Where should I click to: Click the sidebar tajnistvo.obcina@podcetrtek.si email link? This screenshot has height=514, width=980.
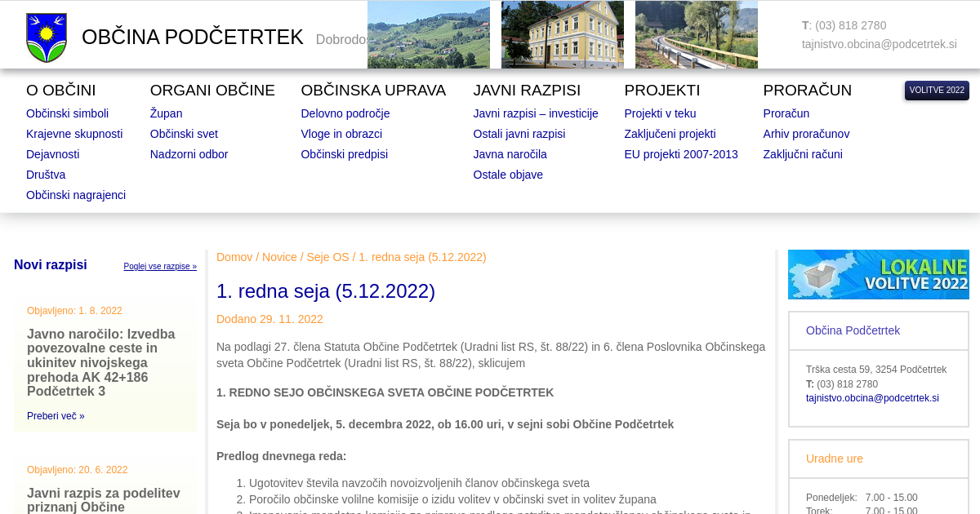(872, 398)
